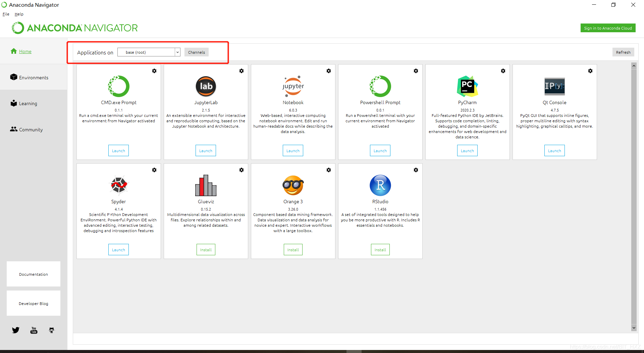Open gear options for CMD.exe Prompt
Screen dimensions: 644x353
[154, 71]
